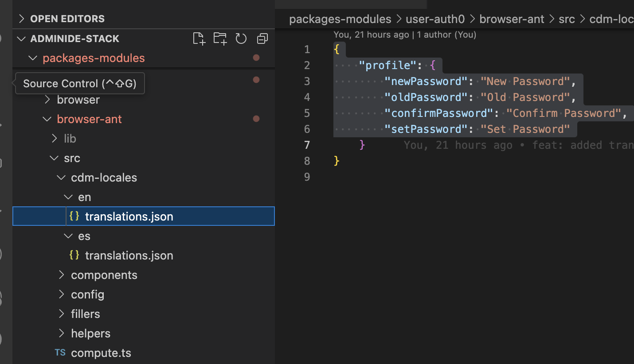Click the "Set Password" string value
The width and height of the screenshot is (634, 364).
tap(525, 129)
